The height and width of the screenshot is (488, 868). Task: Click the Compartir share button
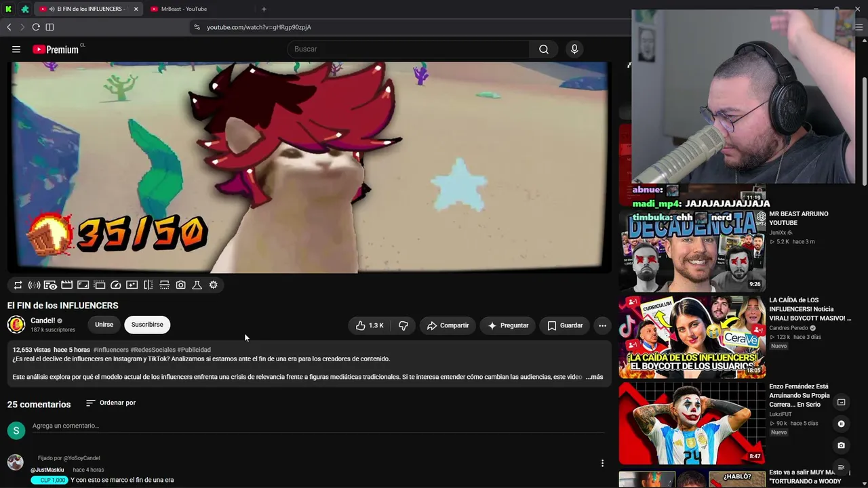coord(448,325)
